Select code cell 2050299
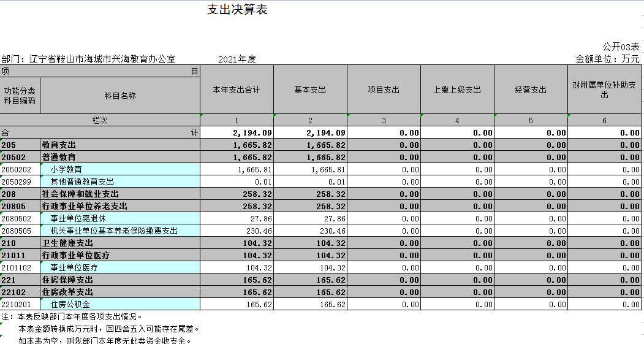644x344 pixels. (x=20, y=182)
